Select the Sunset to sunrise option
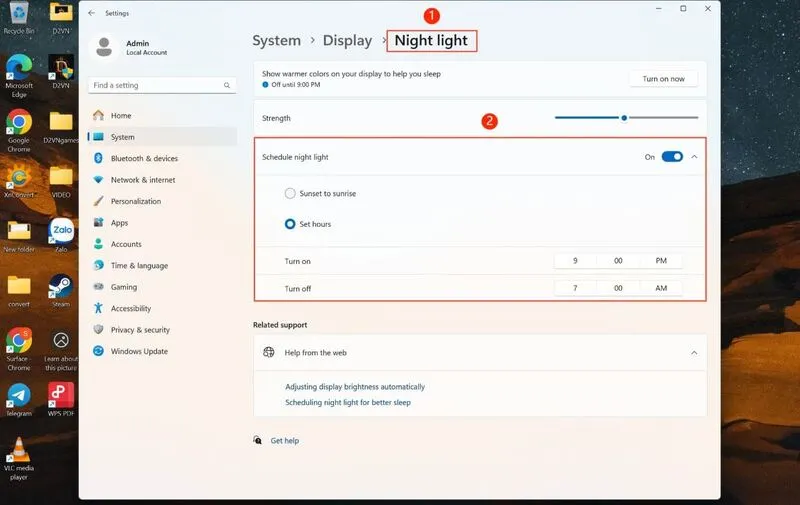 pyautogui.click(x=290, y=193)
